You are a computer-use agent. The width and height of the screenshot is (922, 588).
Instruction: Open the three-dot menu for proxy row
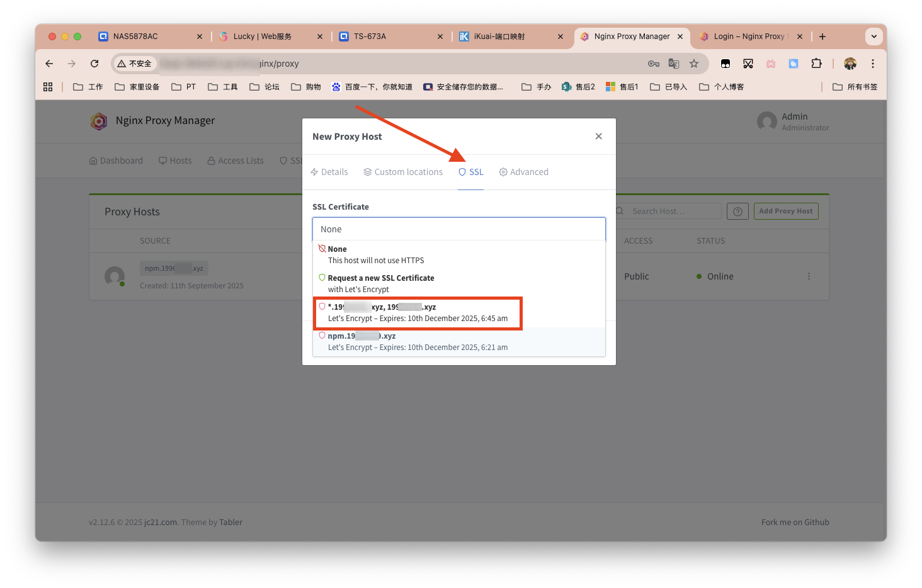point(809,276)
